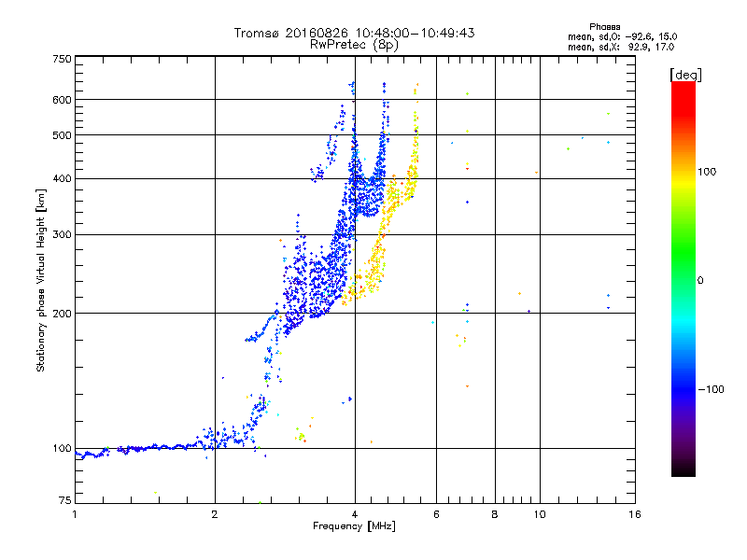
Task: Click the colorbar tick label '100'
Action: coord(707,172)
